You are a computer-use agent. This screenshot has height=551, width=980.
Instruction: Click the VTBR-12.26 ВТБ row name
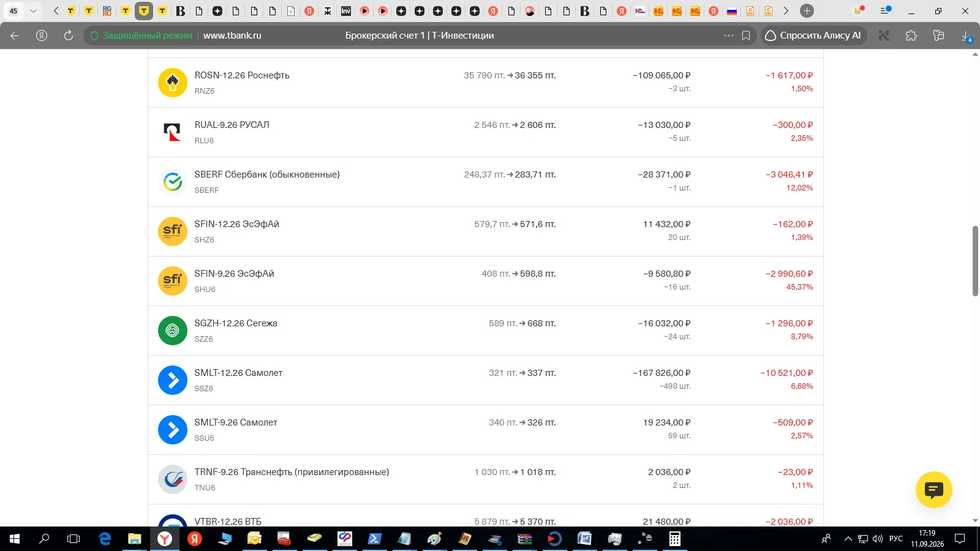pyautogui.click(x=228, y=522)
